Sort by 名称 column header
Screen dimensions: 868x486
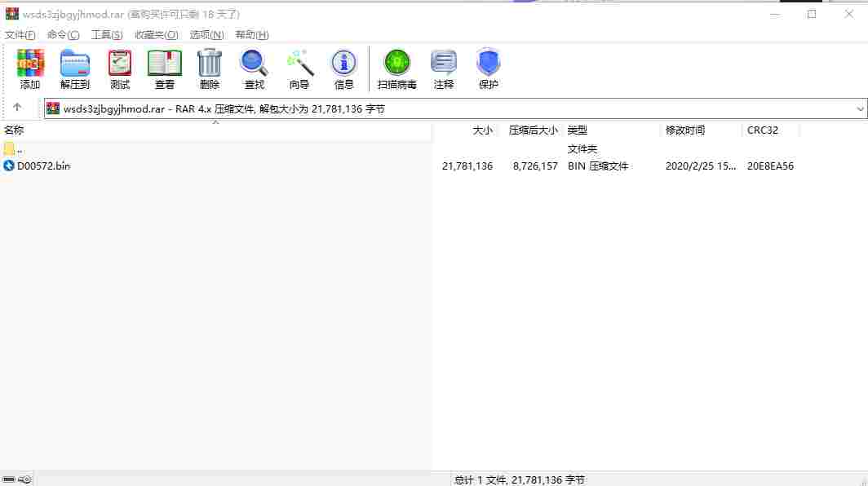pyautogui.click(x=216, y=130)
